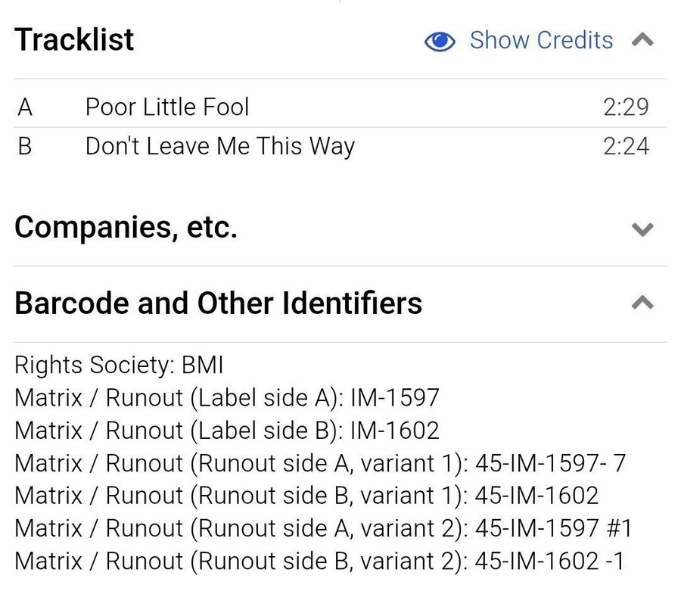681x616 pixels.
Task: Click the 2:29 track duration
Action: pos(626,107)
